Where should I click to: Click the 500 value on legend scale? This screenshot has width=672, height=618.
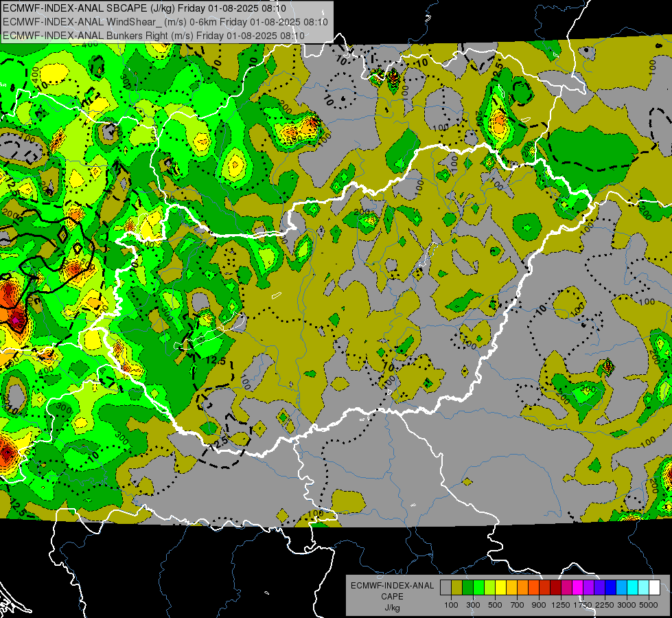click(x=495, y=605)
